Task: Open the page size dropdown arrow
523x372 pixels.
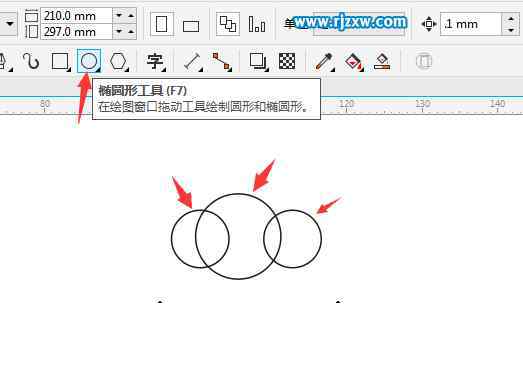Action: tap(10, 24)
